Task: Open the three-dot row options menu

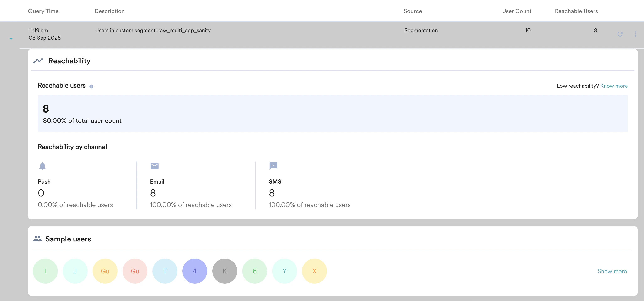Action: pos(635,34)
